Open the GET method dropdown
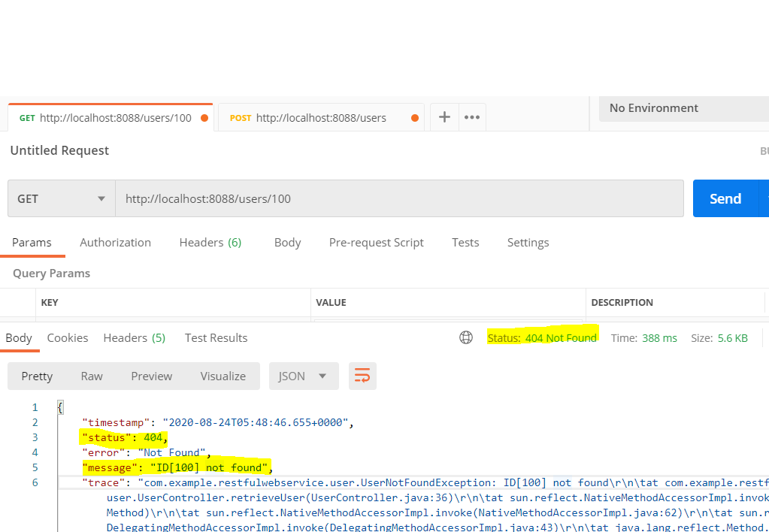The height and width of the screenshot is (532, 769). (x=62, y=198)
